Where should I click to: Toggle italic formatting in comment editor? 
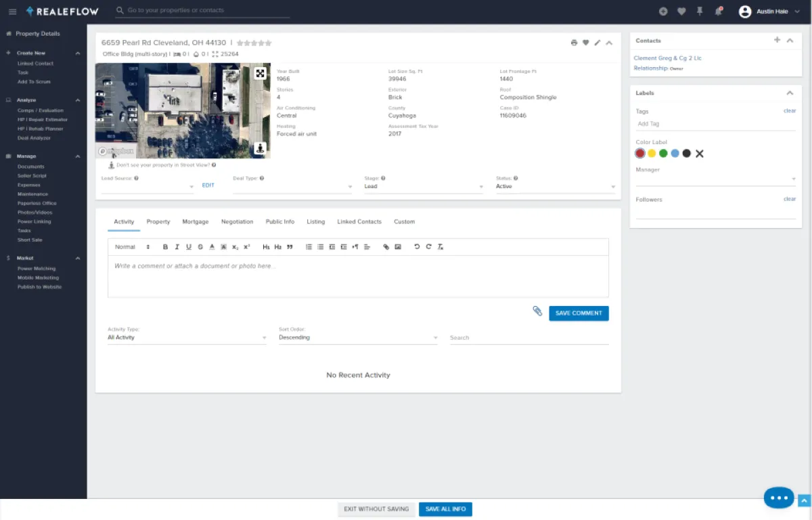[177, 247]
